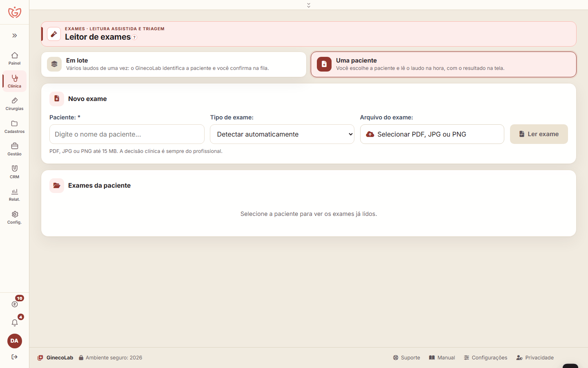Click the GinecoLab logo in the sidebar
588x368 pixels.
(15, 12)
